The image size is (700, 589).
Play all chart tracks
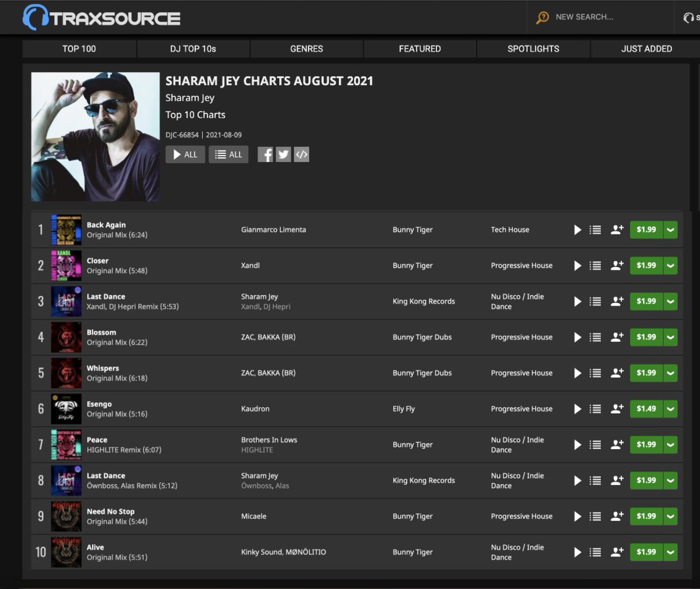(185, 155)
